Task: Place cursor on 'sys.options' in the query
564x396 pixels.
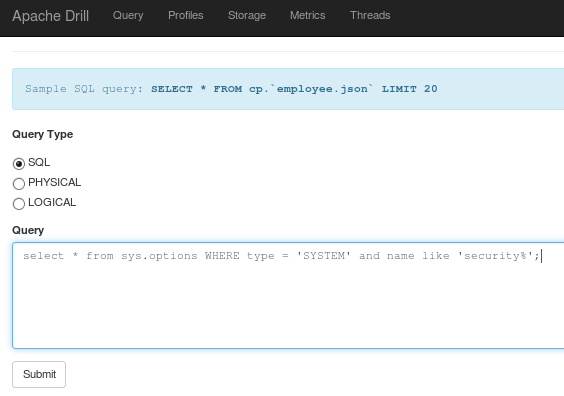Action: 159,256
